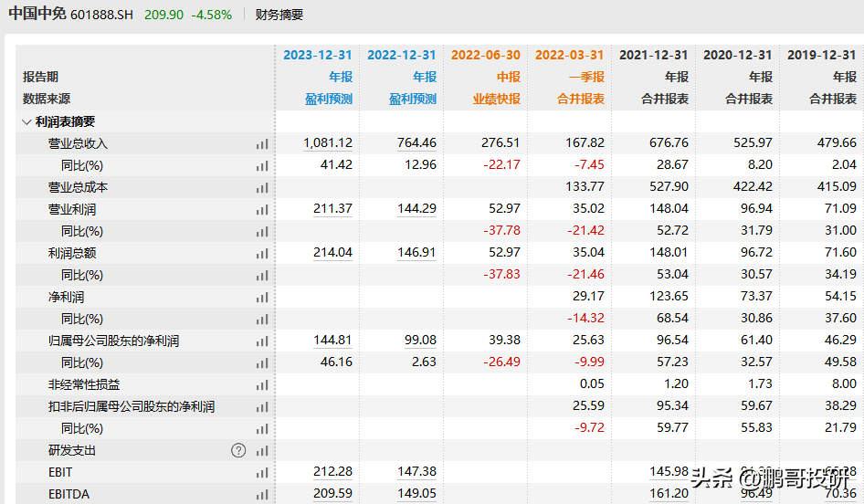Click help question mark beside 研发支出
Viewport: 864px width, 504px height.
(x=238, y=450)
